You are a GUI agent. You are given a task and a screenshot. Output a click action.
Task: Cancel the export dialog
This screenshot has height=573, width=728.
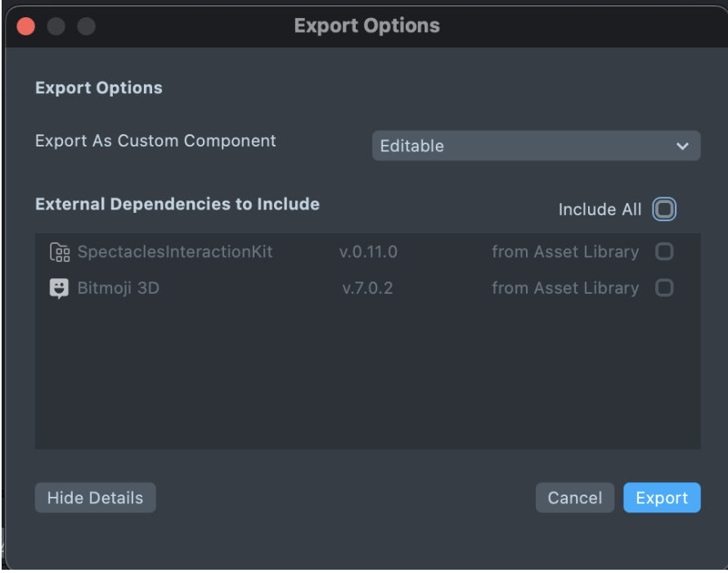pos(574,498)
